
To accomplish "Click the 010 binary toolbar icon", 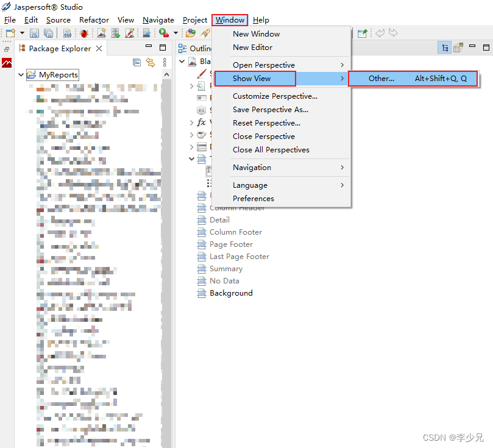I will tap(67, 33).
